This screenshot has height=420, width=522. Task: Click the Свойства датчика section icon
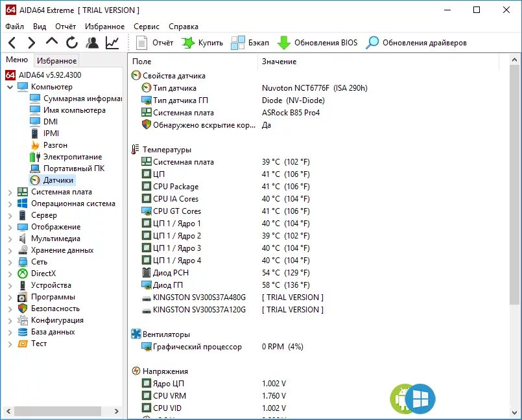[x=136, y=76]
